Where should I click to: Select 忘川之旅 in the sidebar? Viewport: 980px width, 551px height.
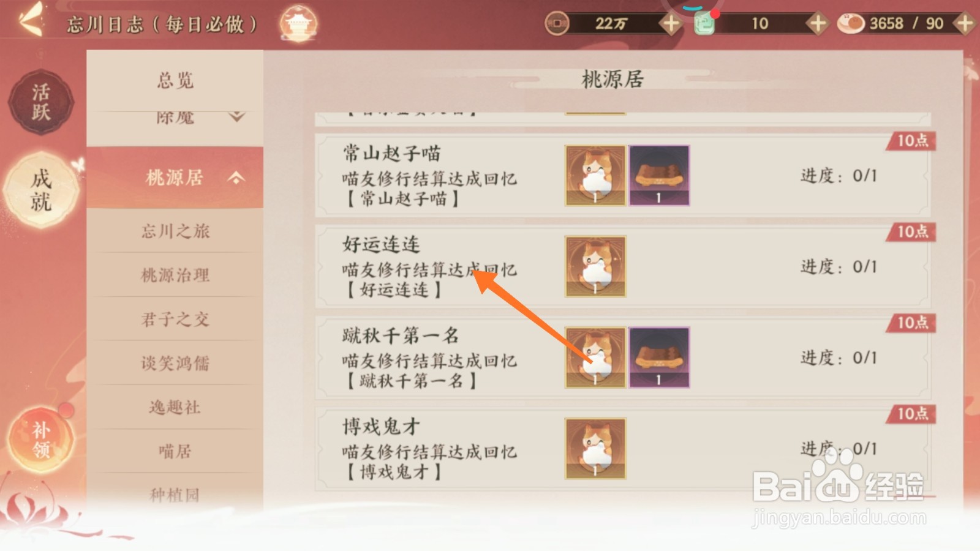click(175, 231)
